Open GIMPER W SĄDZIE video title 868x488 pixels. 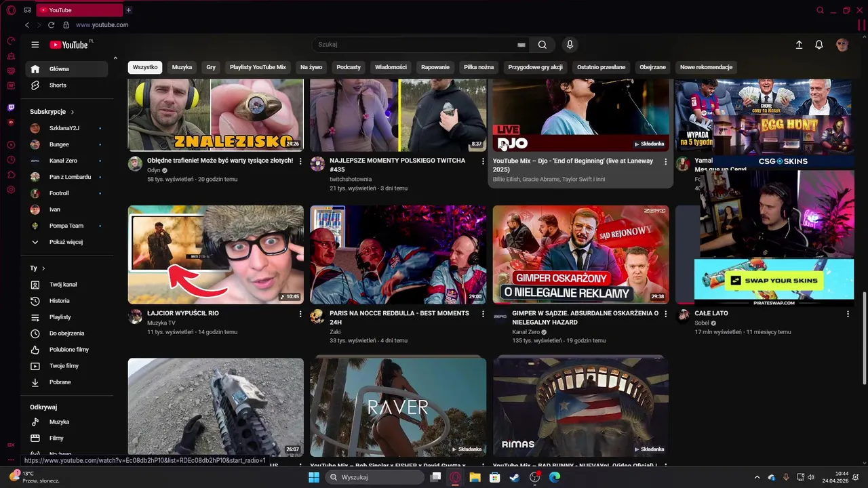point(585,317)
